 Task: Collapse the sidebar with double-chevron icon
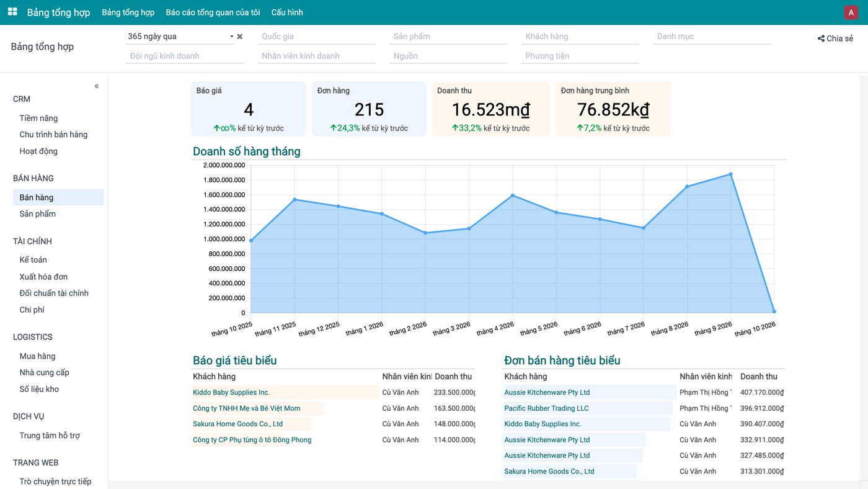tap(96, 86)
